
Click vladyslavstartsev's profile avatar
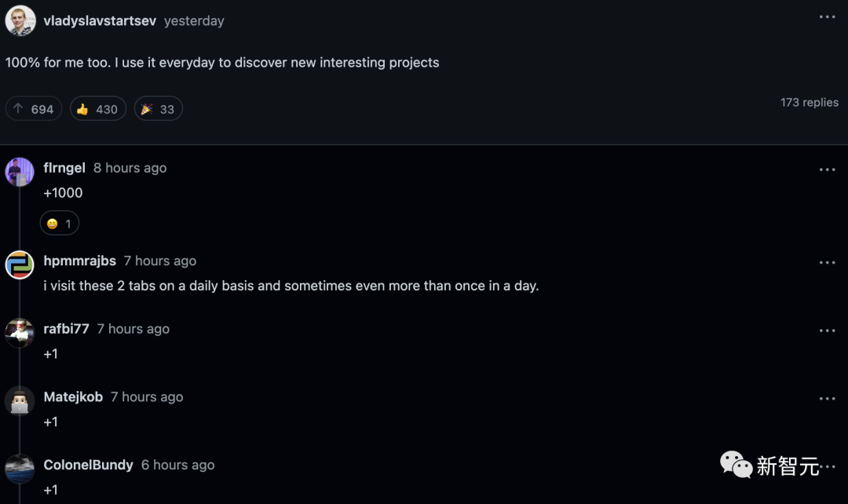point(20,20)
